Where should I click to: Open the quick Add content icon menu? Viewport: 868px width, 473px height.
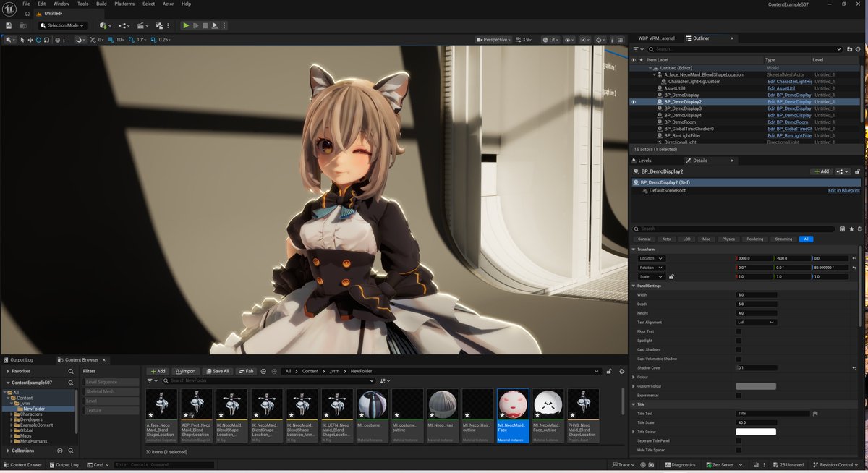[105, 25]
